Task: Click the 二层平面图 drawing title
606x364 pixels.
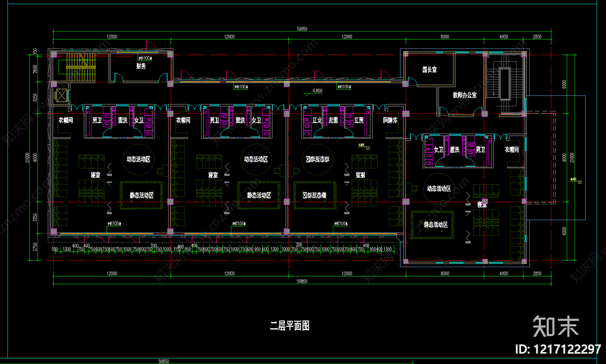Action: click(290, 326)
